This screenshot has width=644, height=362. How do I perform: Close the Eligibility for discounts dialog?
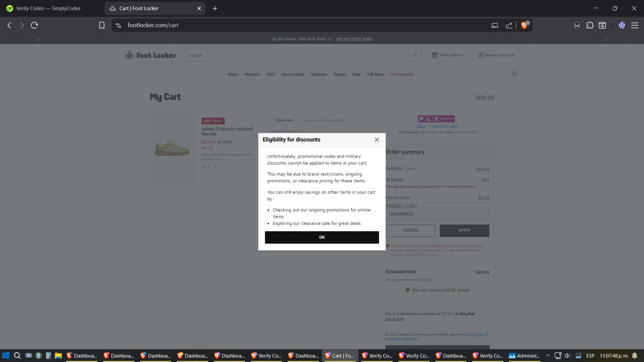coord(377,139)
